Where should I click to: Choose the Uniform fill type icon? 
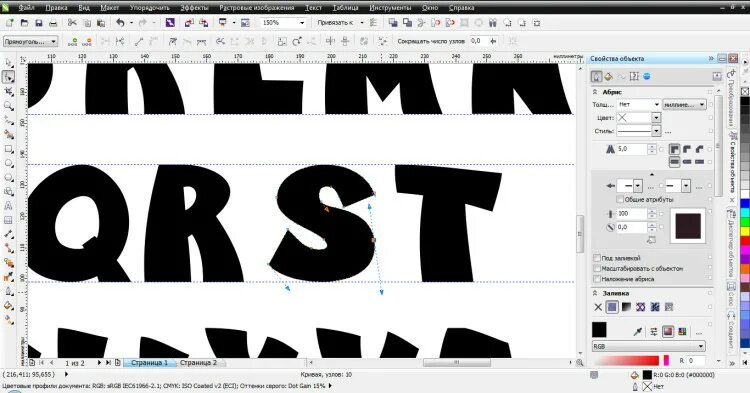tap(612, 307)
